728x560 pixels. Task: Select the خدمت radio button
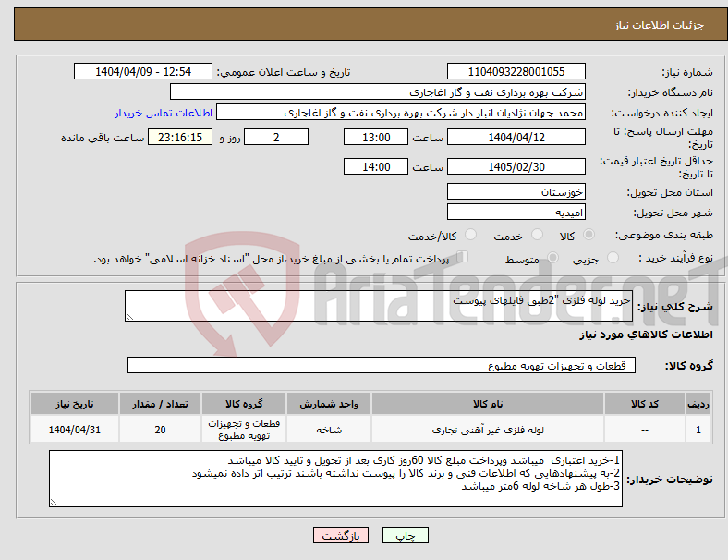(x=537, y=235)
